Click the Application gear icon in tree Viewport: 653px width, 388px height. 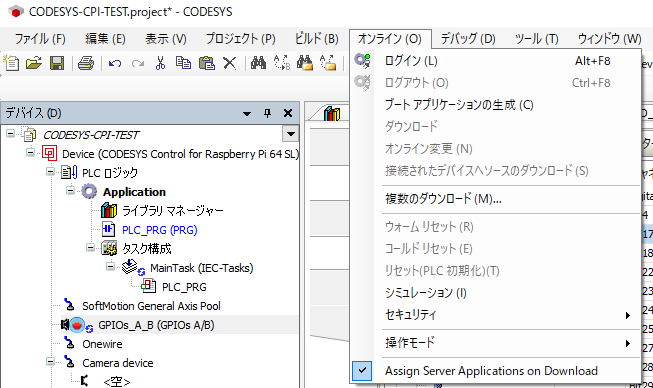pos(89,192)
